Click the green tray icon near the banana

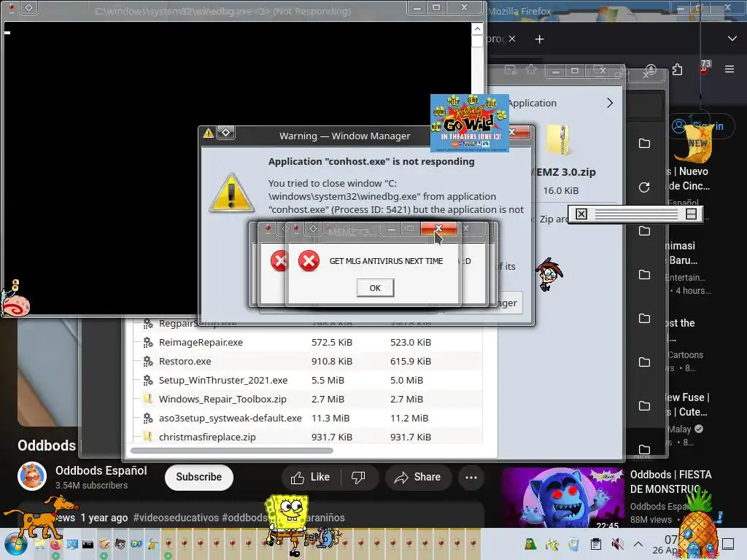(530, 544)
